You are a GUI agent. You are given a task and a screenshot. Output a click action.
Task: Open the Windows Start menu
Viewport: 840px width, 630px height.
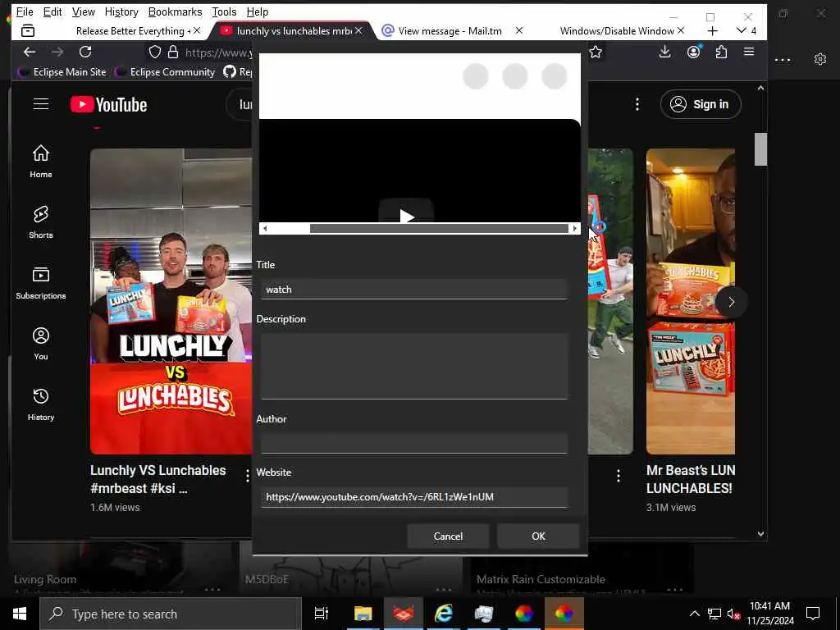pos(20,614)
